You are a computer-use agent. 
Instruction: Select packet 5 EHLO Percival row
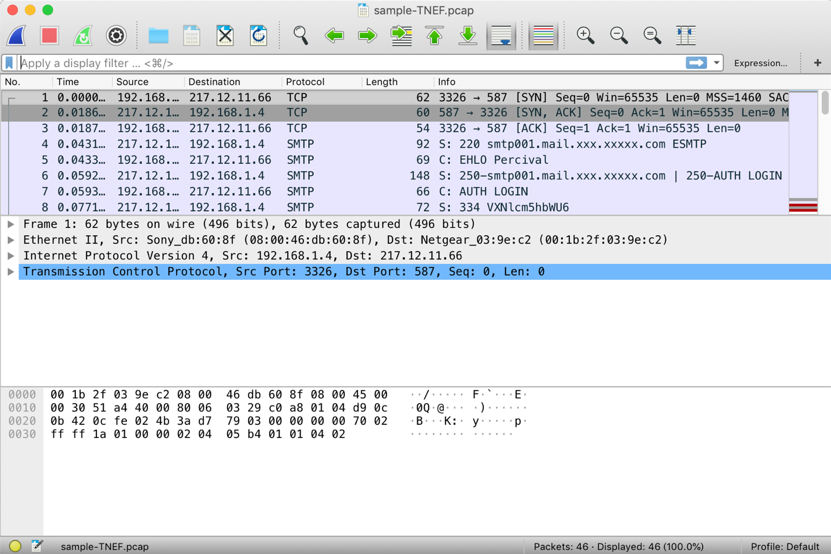(395, 160)
